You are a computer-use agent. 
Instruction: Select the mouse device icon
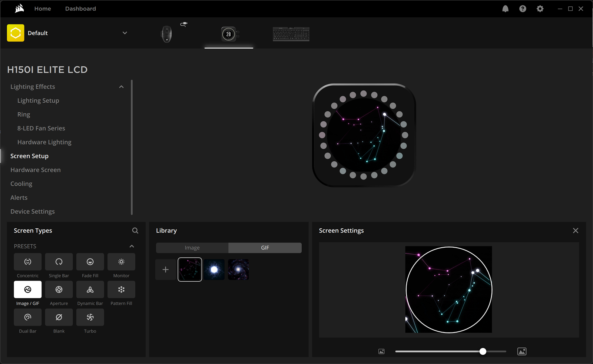(166, 34)
